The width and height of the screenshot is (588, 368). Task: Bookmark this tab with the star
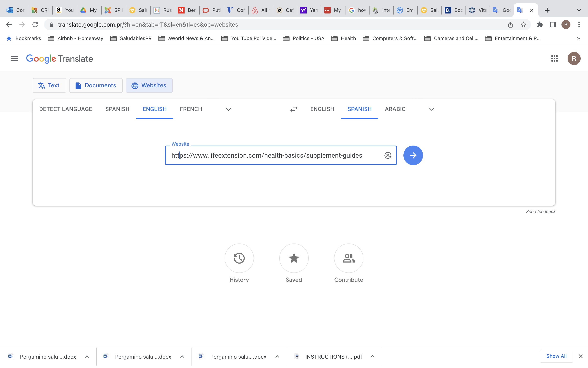point(523,25)
